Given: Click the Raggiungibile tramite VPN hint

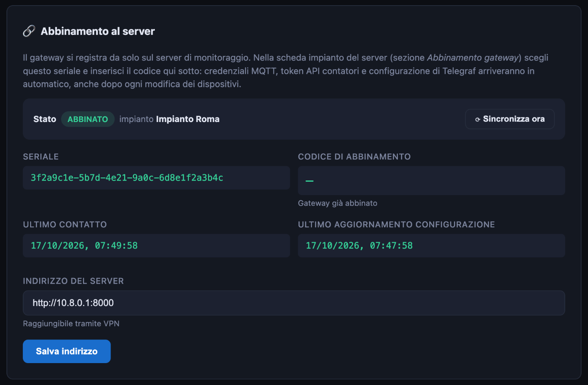Looking at the screenshot, I should click(x=71, y=324).
